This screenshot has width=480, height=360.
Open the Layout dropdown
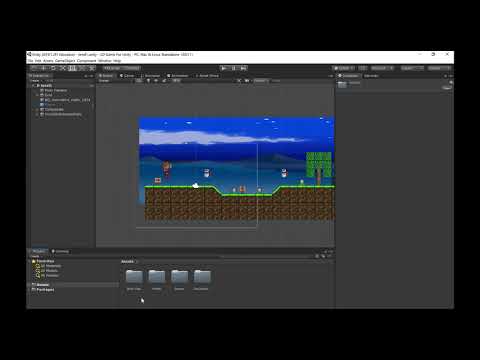[440, 68]
